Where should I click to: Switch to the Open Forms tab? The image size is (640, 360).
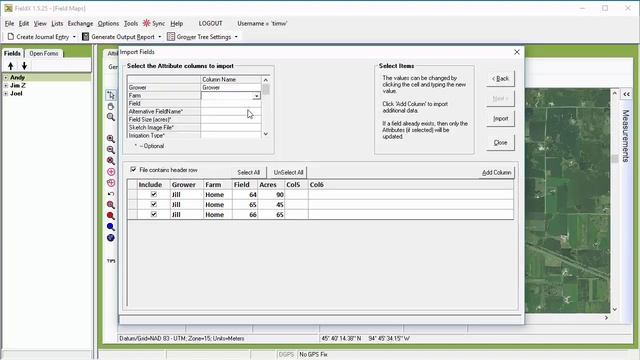(x=44, y=53)
